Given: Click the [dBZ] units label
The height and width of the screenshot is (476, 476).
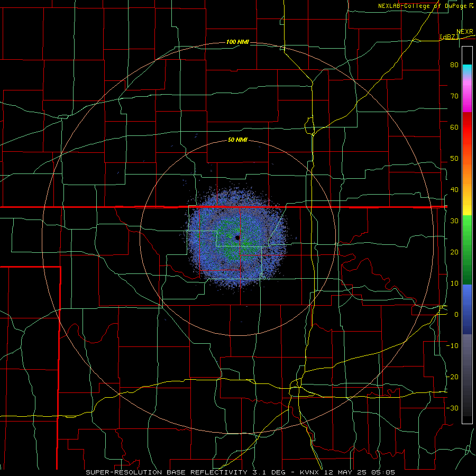Looking at the screenshot, I should [450, 37].
